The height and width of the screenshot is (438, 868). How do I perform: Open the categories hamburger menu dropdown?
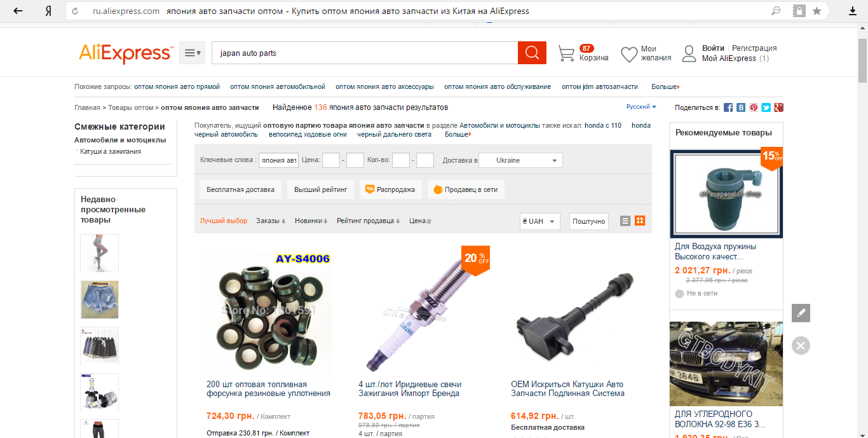192,53
